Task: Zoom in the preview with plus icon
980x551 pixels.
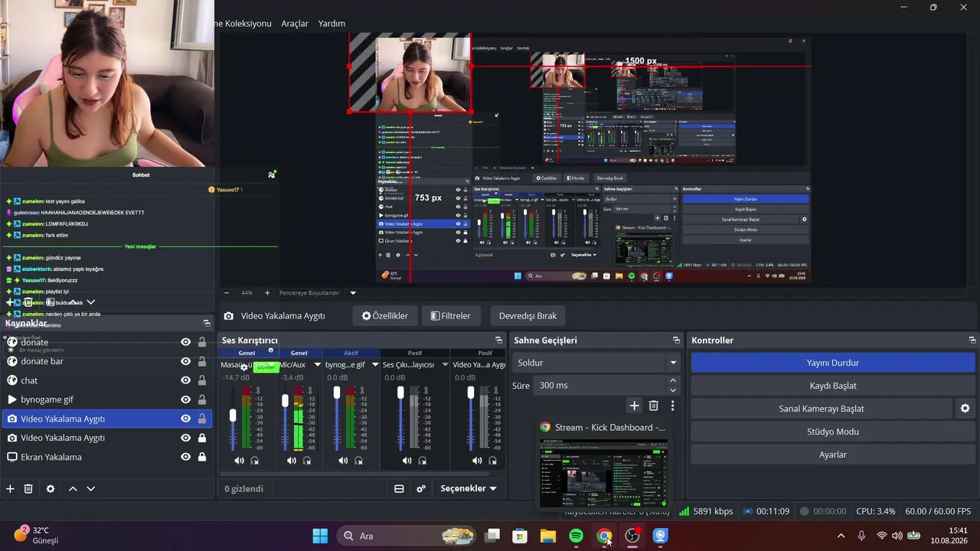Action: tap(267, 293)
